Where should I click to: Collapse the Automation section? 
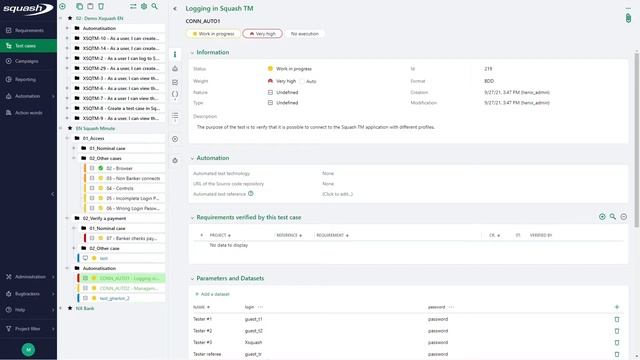(x=192, y=158)
